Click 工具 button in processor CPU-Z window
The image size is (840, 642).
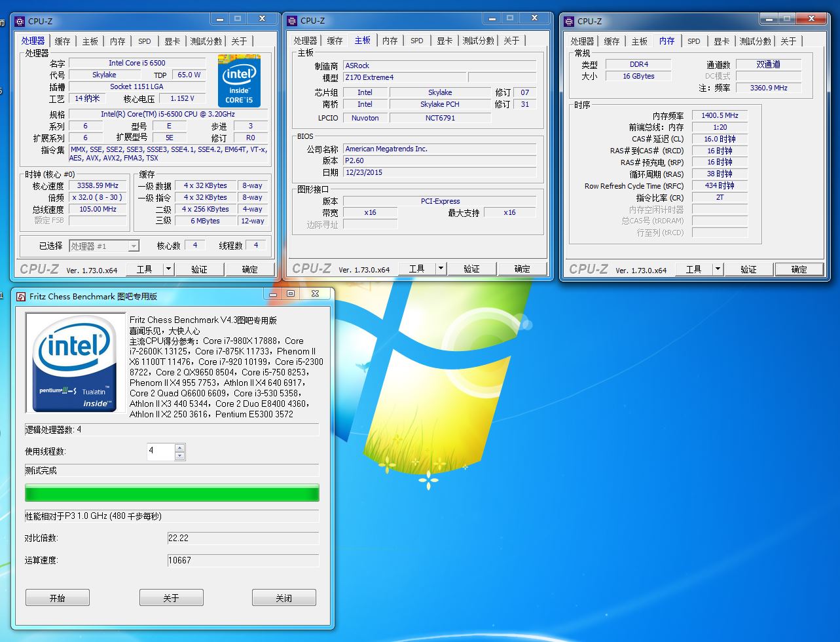pos(144,269)
